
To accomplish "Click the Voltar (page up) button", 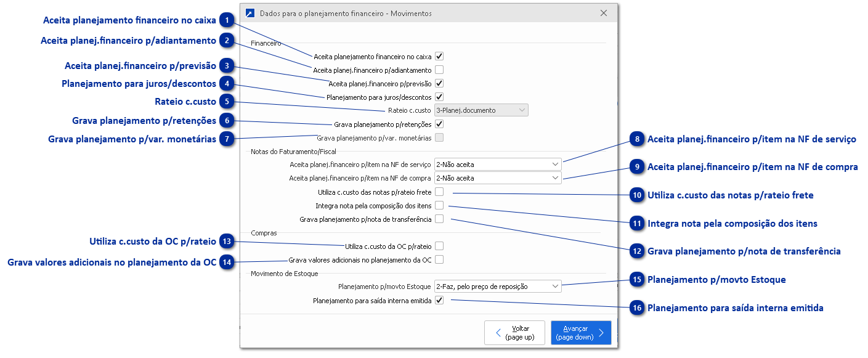I will [x=514, y=333].
